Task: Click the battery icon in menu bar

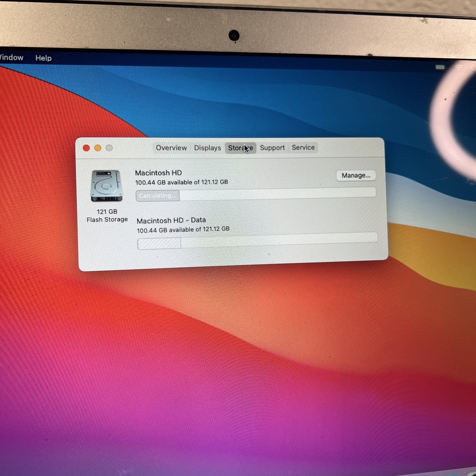Action: (440, 67)
